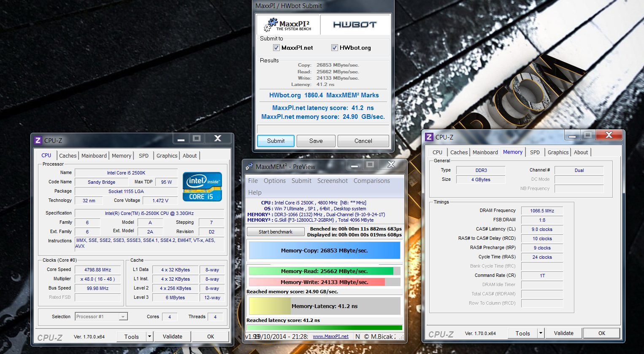Click the Intel Core i5 logo badge
Screen dimensions: 644x354
coord(202,187)
